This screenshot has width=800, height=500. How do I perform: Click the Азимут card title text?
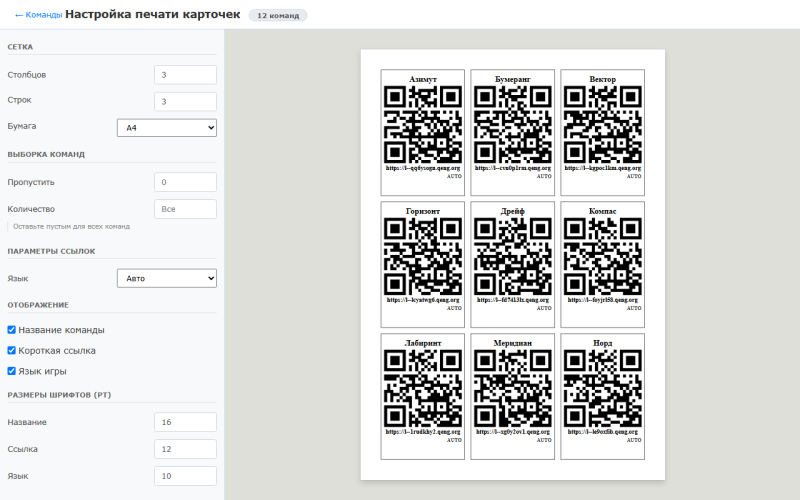(x=423, y=79)
